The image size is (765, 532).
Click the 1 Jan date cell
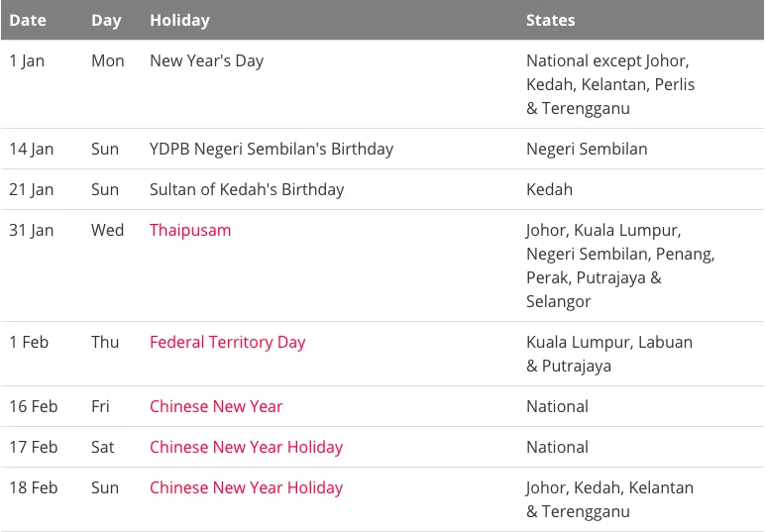click(27, 60)
